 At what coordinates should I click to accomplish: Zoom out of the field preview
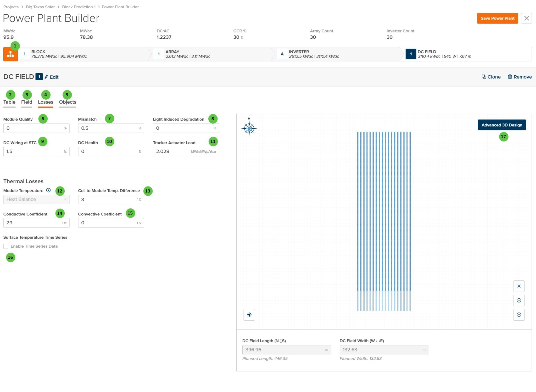point(519,315)
